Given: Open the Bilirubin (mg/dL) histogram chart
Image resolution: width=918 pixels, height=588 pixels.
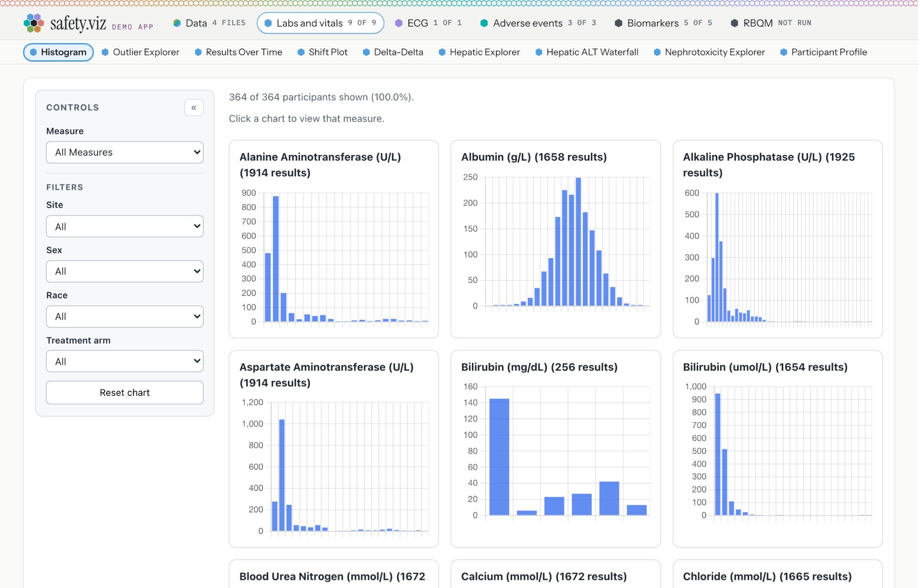Looking at the screenshot, I should (556, 449).
